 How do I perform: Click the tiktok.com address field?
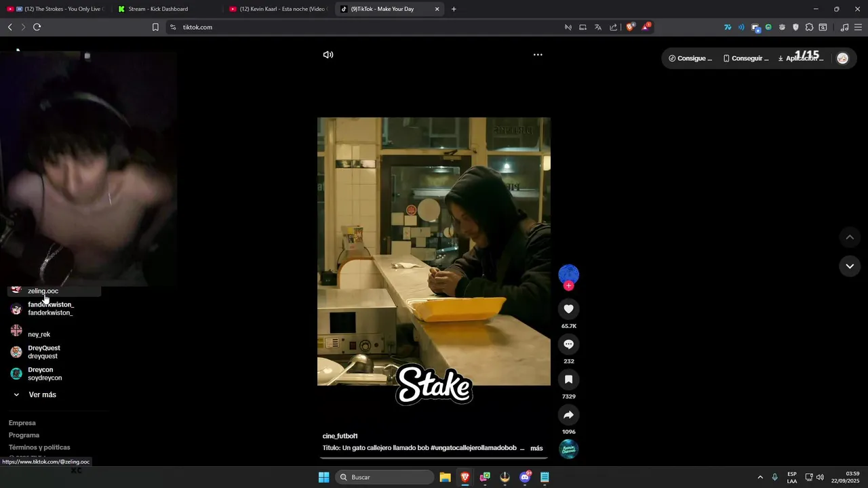click(366, 27)
